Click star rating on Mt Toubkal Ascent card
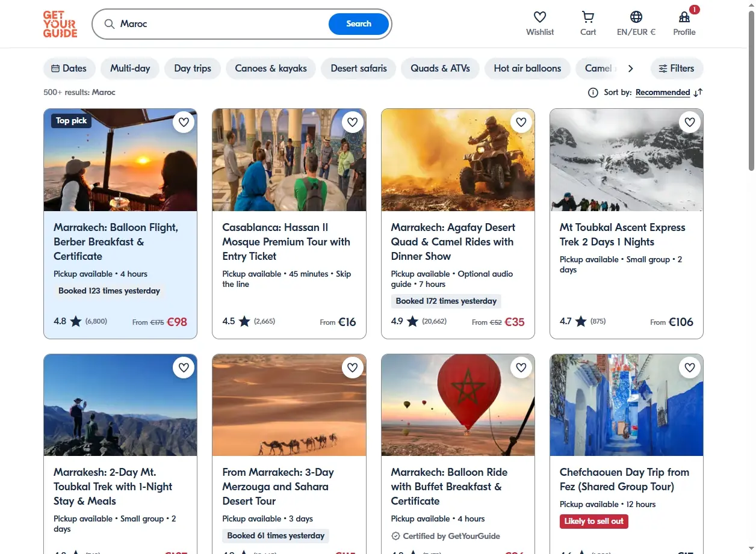The width and height of the screenshot is (756, 554). pos(581,321)
